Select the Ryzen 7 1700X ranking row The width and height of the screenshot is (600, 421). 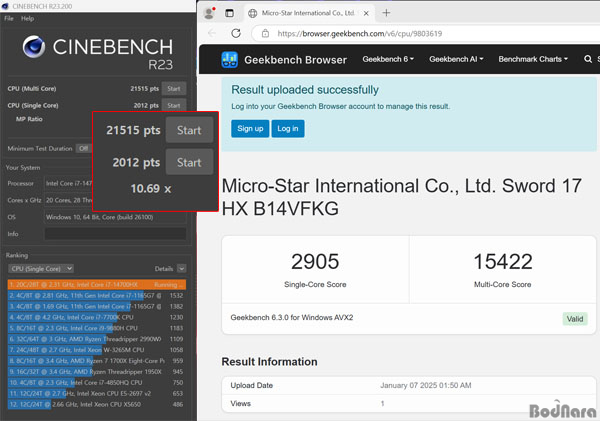click(x=96, y=361)
